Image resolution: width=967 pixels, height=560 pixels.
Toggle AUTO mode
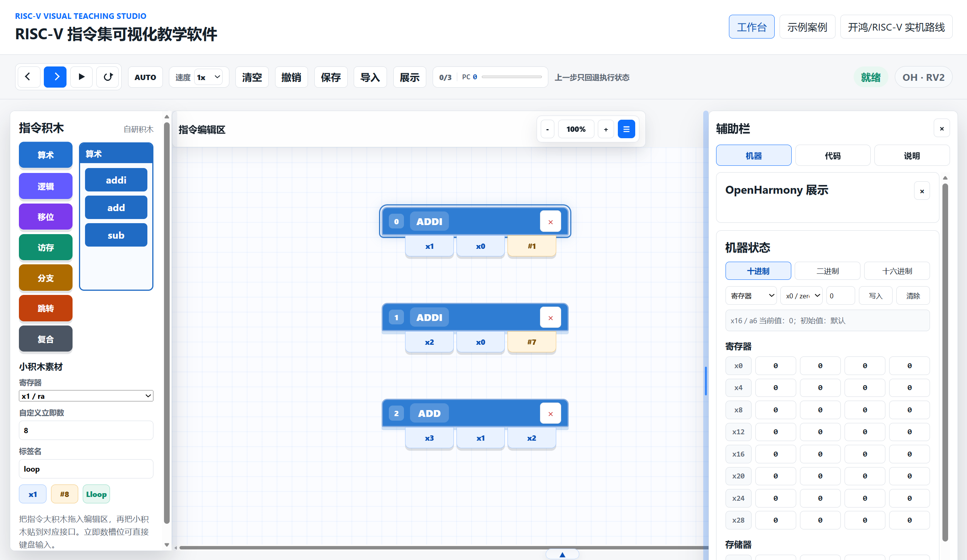tap(145, 77)
